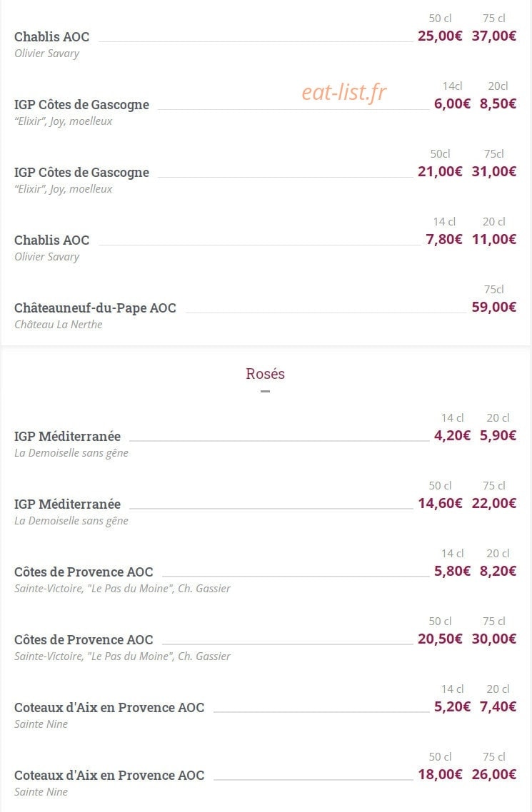Click the IGP Côtes de Gascogne 31,00€ bottle price
The width and height of the screenshot is (532, 812).
point(493,171)
